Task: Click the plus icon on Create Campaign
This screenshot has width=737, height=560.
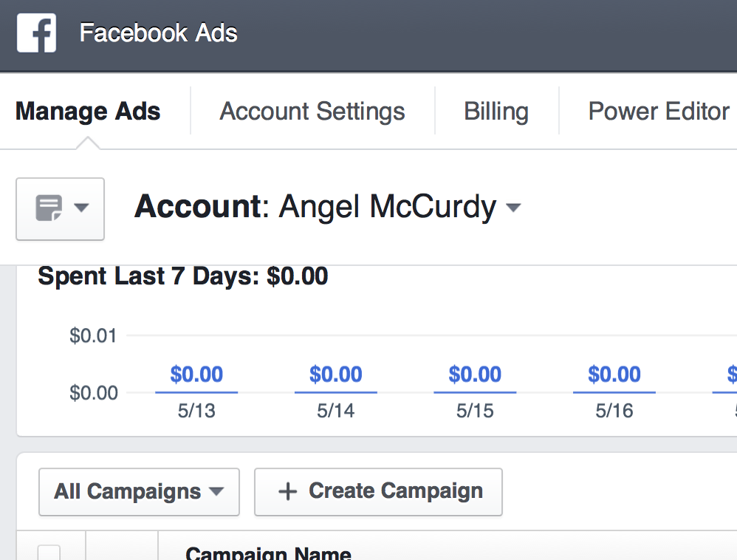Action: (288, 492)
